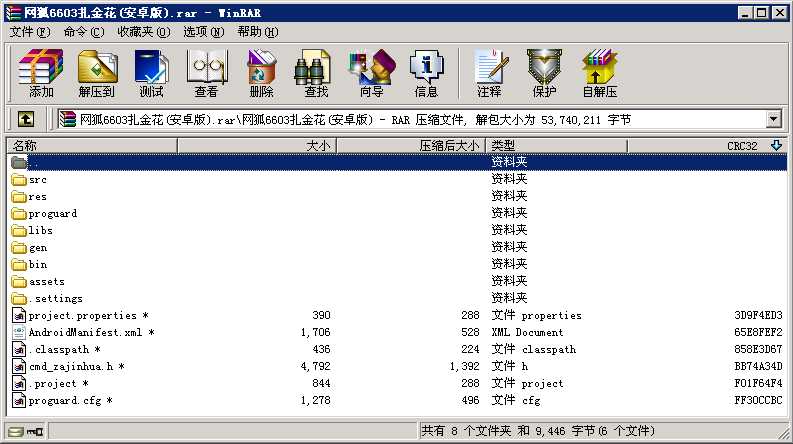Click the AndroidManifest.xml file icon
The image size is (793, 444).
coord(19,332)
